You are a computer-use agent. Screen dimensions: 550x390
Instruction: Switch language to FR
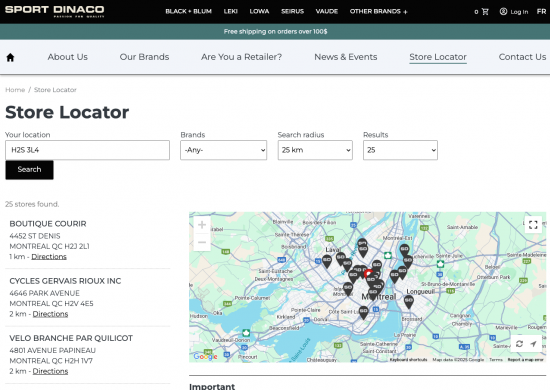[x=541, y=12]
